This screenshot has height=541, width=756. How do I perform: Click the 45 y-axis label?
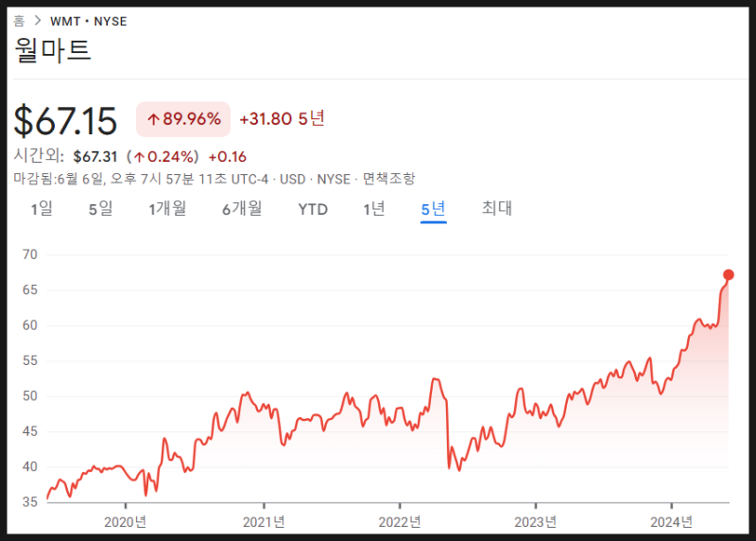pos(30,431)
